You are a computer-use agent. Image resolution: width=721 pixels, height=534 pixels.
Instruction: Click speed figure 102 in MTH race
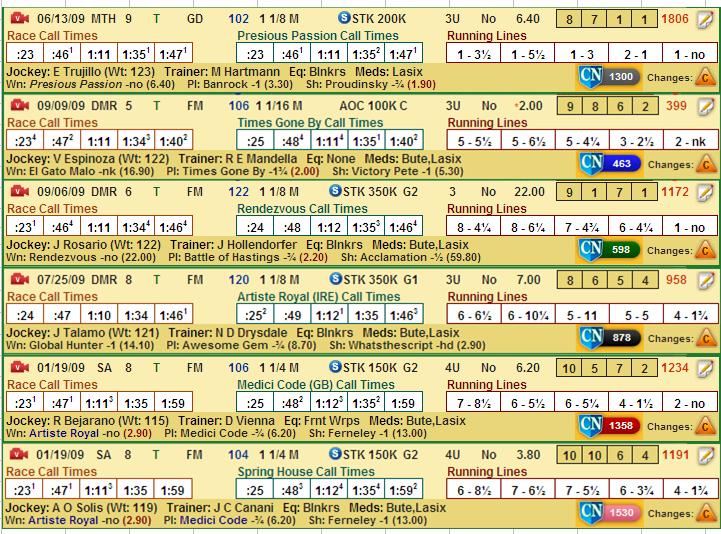pos(238,19)
